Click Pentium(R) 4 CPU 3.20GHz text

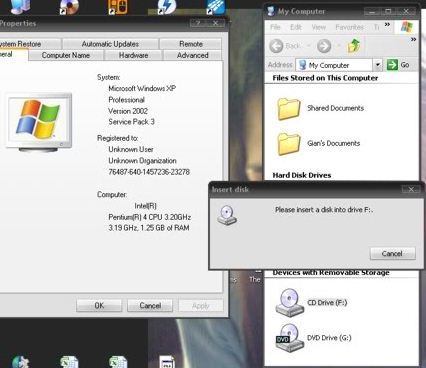click(x=150, y=217)
